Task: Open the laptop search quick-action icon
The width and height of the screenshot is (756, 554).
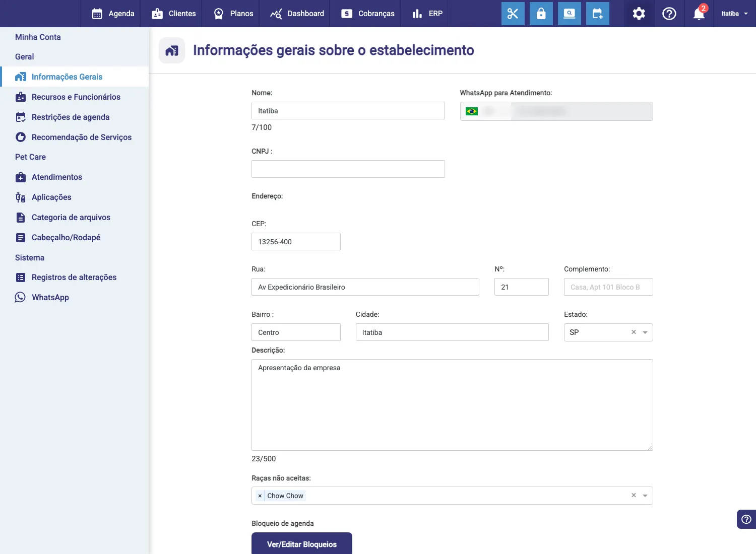Action: coord(569,14)
